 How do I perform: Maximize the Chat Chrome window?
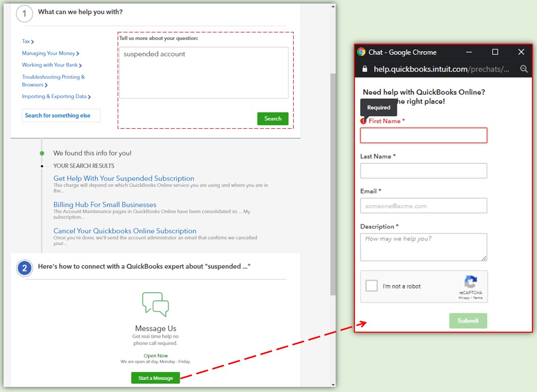495,52
